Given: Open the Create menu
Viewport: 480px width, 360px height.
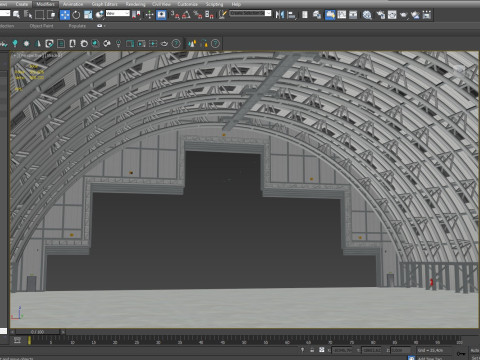Looking at the screenshot, I should click(22, 4).
